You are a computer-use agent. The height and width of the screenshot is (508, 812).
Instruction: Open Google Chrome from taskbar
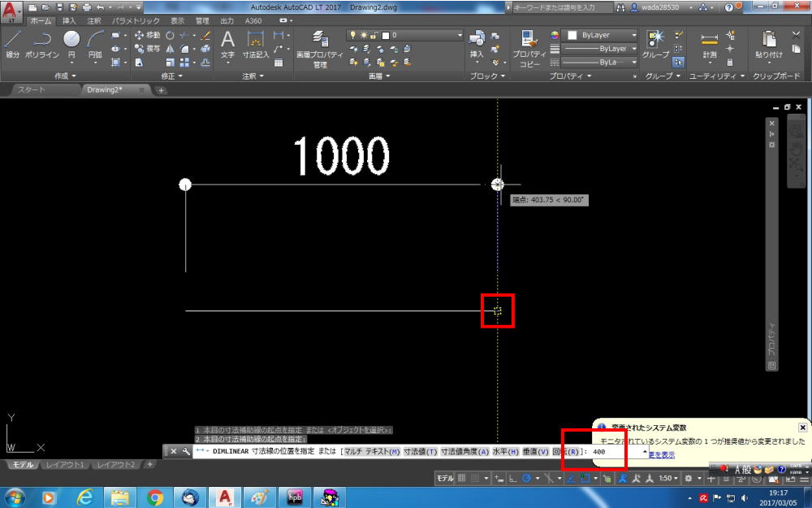click(x=154, y=497)
